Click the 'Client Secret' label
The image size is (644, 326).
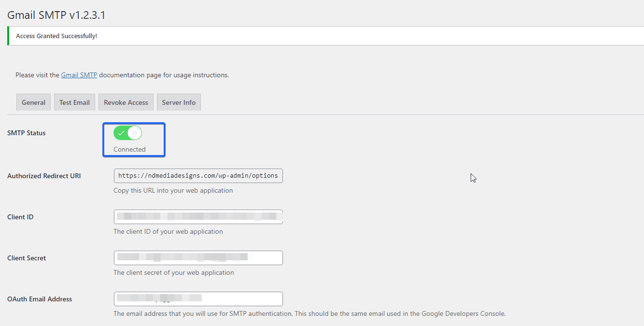[27, 258]
